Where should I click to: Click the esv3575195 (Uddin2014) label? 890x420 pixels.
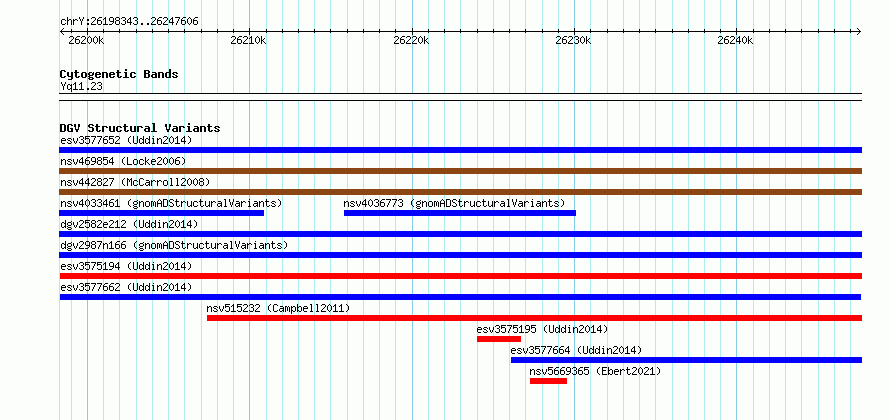click(x=543, y=329)
